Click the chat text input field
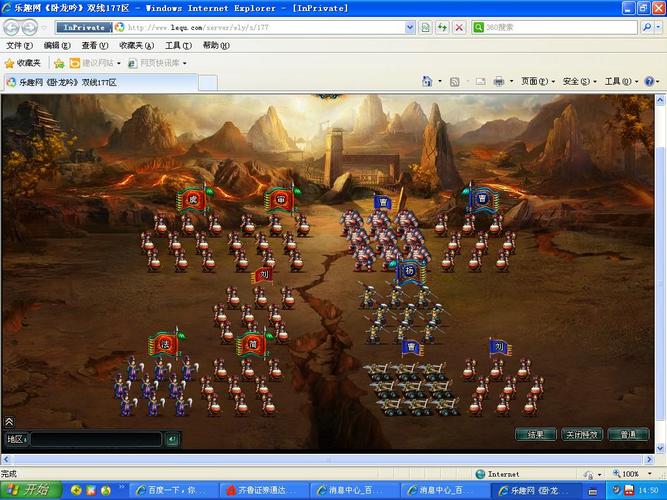Image resolution: width=667 pixels, height=500 pixels. click(97, 439)
